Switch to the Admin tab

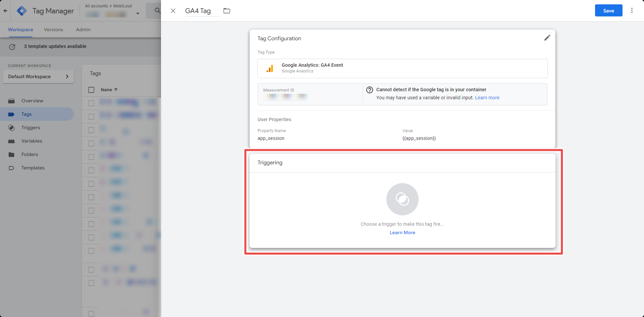click(83, 30)
